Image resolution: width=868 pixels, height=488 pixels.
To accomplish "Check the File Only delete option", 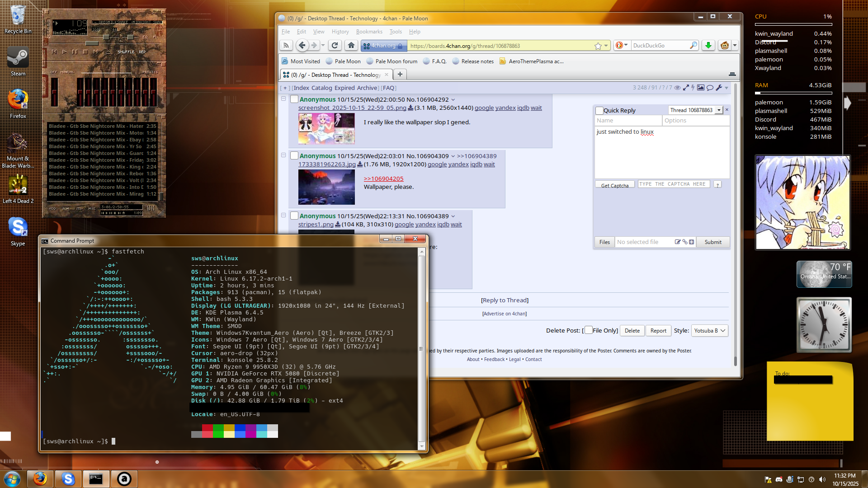I will pos(588,330).
